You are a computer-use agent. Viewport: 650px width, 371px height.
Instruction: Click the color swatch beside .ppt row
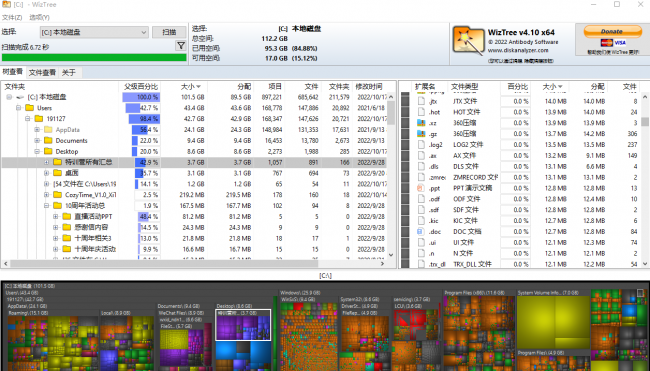[405, 188]
